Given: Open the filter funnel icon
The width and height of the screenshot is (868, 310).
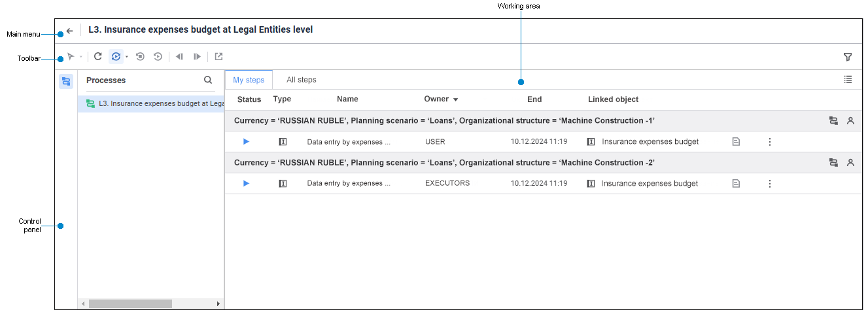Looking at the screenshot, I should point(848,57).
